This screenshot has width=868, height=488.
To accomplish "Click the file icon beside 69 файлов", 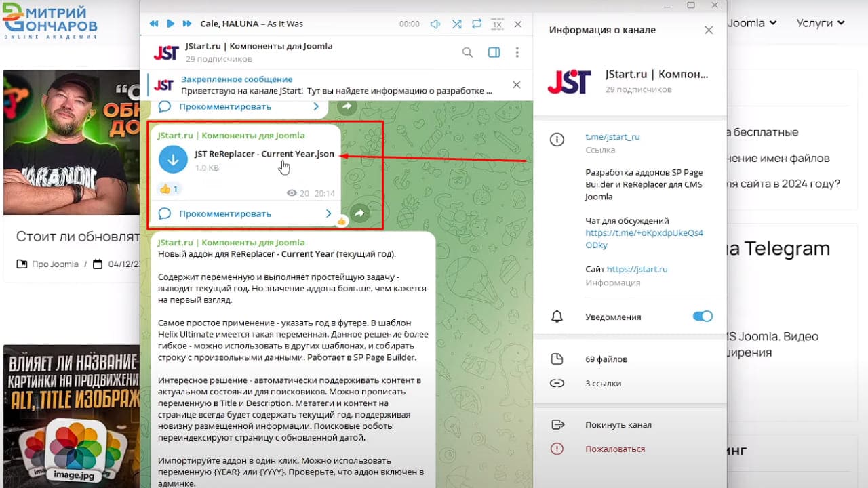I will pos(557,359).
